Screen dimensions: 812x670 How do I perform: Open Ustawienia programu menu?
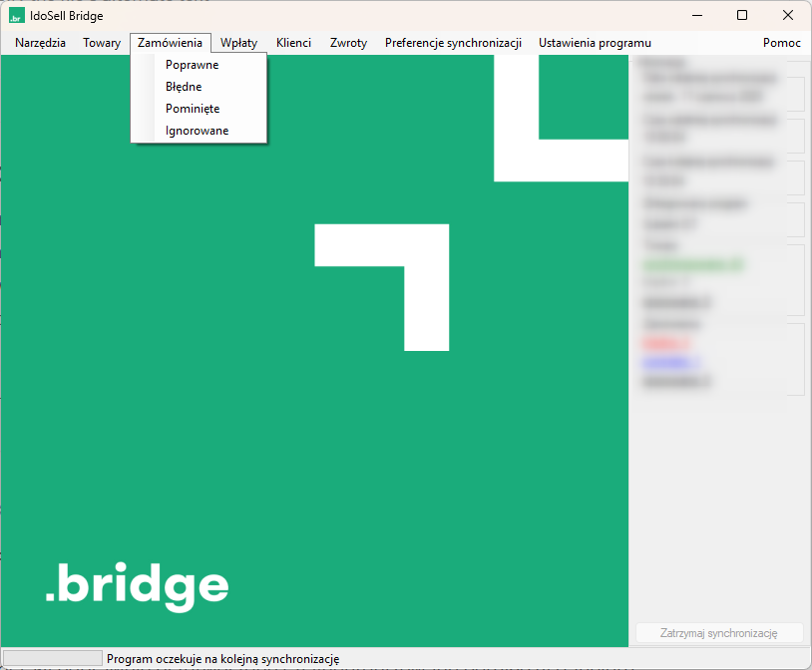pyautogui.click(x=595, y=43)
